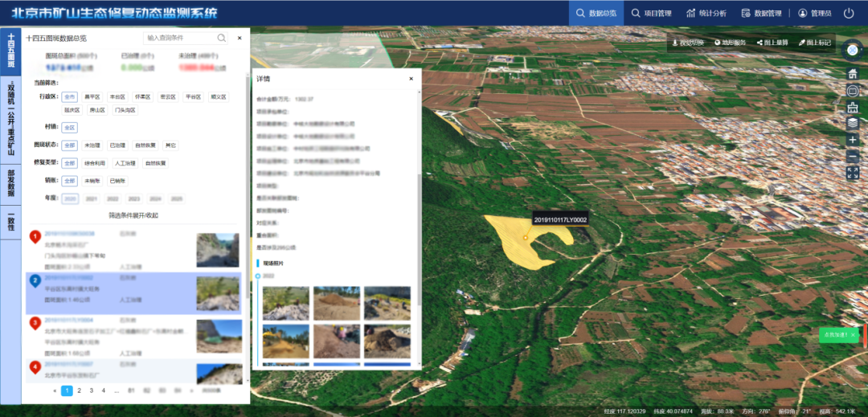The width and height of the screenshot is (868, 417).
Task: Toggle fullscreen map view icon
Action: (853, 173)
